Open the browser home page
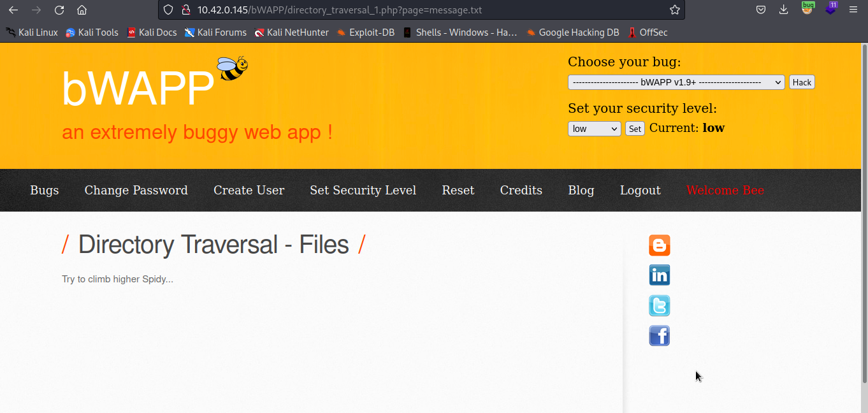The image size is (868, 413). 82,10
